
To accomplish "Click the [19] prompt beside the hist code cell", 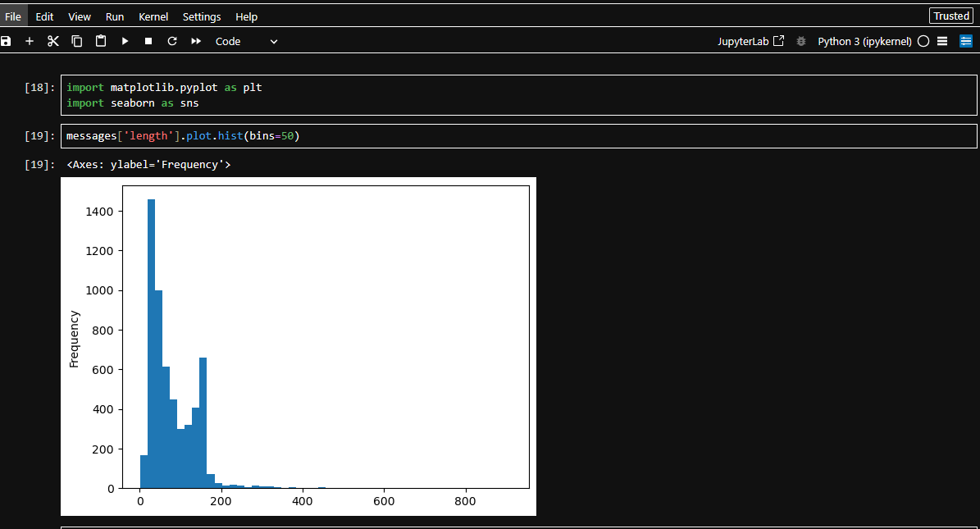I will click(x=39, y=135).
